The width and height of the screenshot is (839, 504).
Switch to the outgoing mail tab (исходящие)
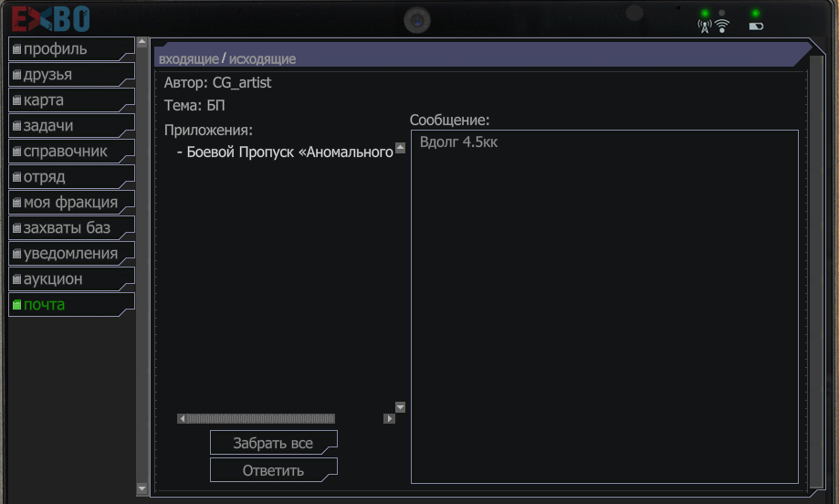[x=262, y=58]
